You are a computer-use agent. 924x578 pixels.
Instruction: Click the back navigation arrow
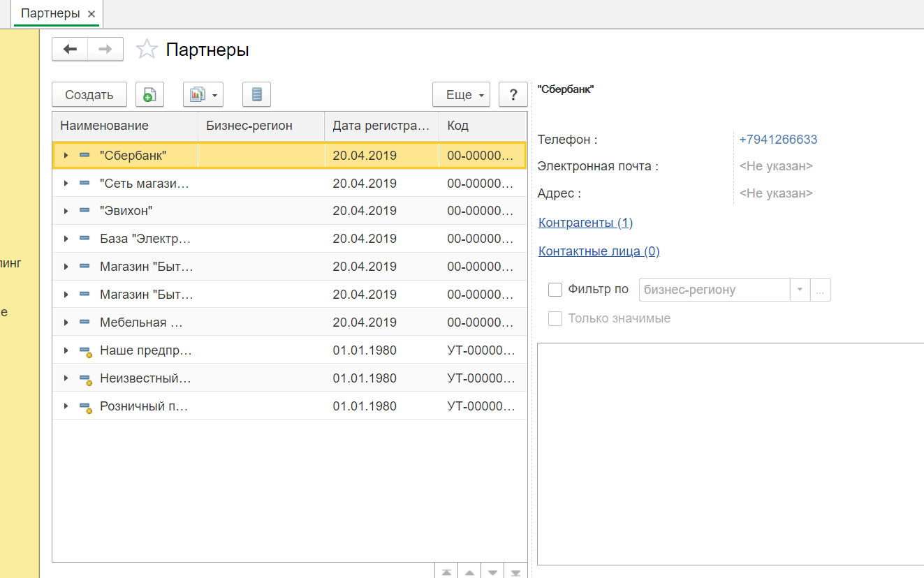point(70,50)
